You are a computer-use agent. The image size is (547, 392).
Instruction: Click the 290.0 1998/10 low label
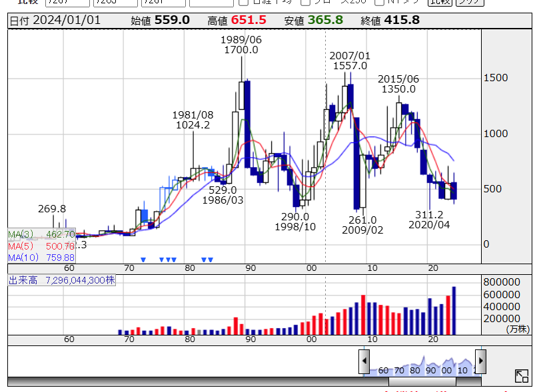[x=295, y=222]
